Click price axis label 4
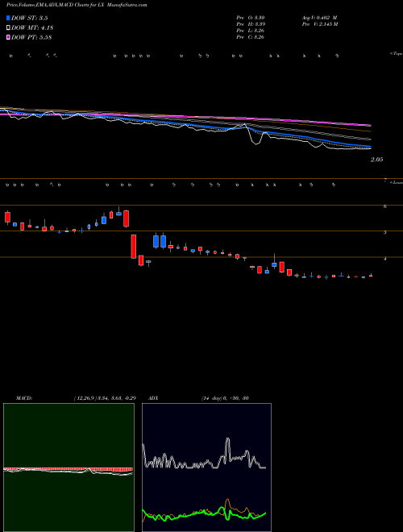The height and width of the screenshot is (532, 403). click(385, 259)
